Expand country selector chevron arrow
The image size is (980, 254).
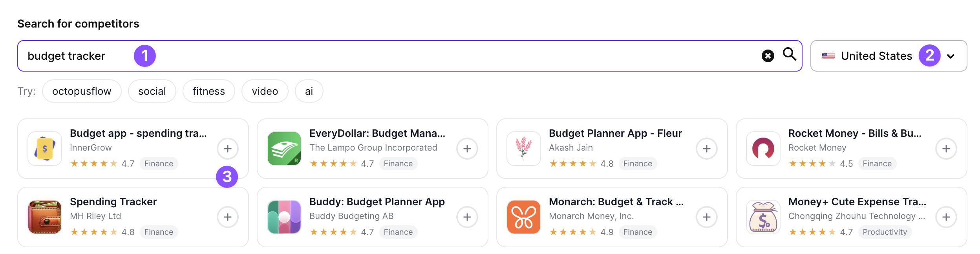tap(951, 56)
